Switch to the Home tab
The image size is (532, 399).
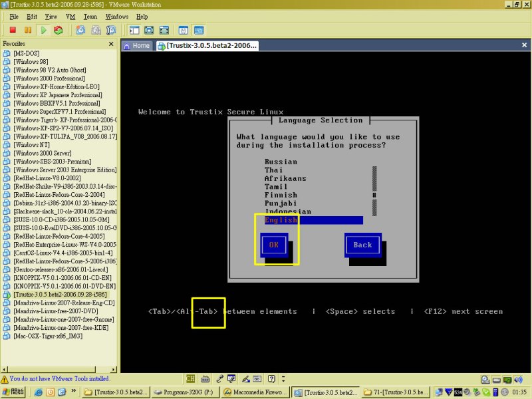(x=137, y=45)
